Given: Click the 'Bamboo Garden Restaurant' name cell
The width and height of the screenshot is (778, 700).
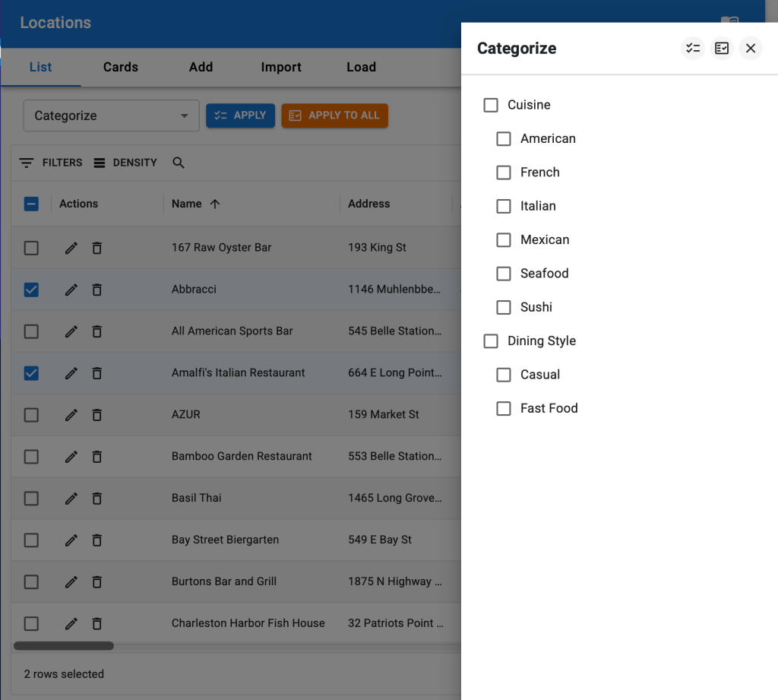Looking at the screenshot, I should tap(242, 456).
